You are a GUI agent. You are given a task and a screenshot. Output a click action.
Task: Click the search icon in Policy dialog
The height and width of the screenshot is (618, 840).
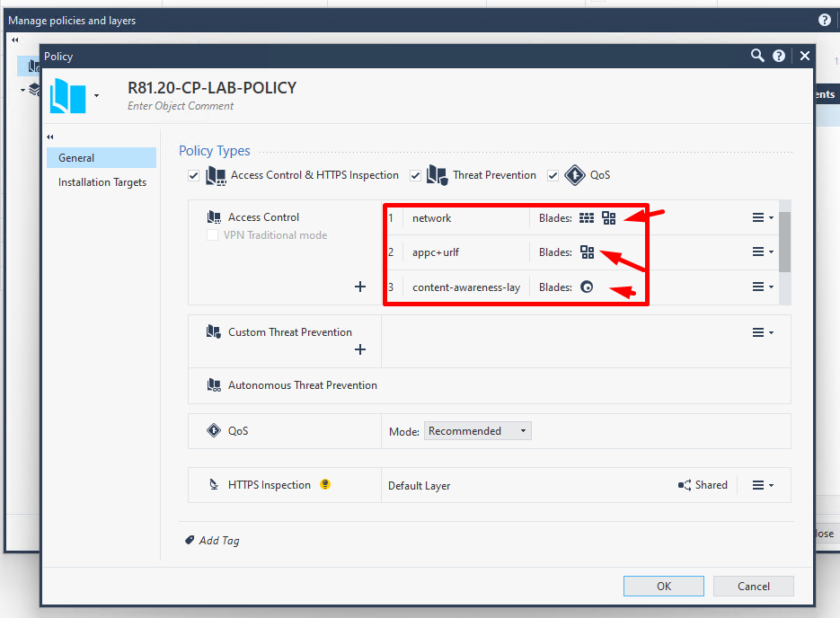pos(757,56)
